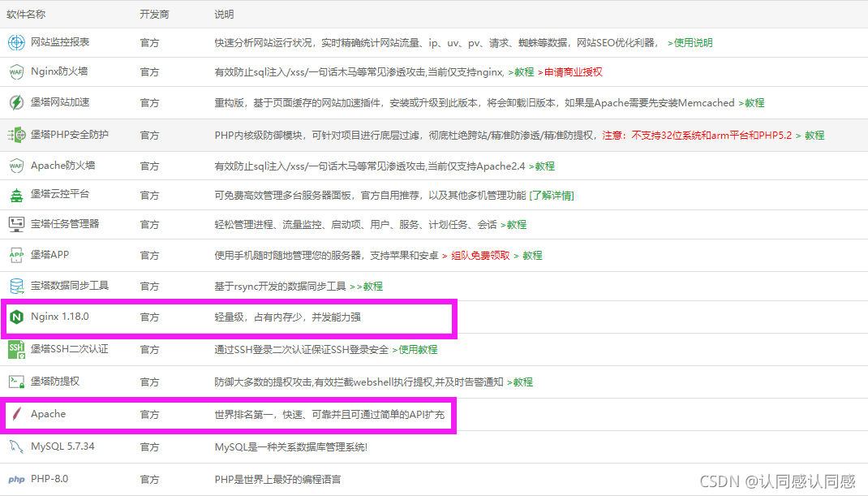
Task: Select the 堡塔APP name text
Action: tap(49, 255)
